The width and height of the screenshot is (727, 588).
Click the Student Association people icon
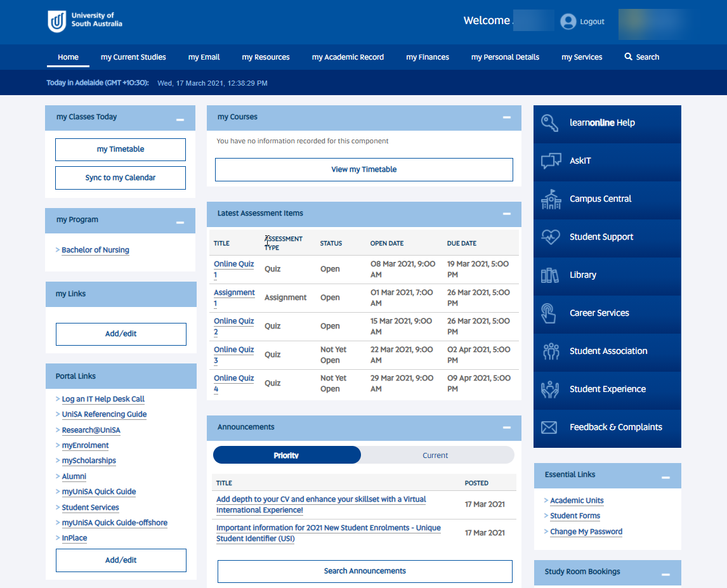(550, 351)
